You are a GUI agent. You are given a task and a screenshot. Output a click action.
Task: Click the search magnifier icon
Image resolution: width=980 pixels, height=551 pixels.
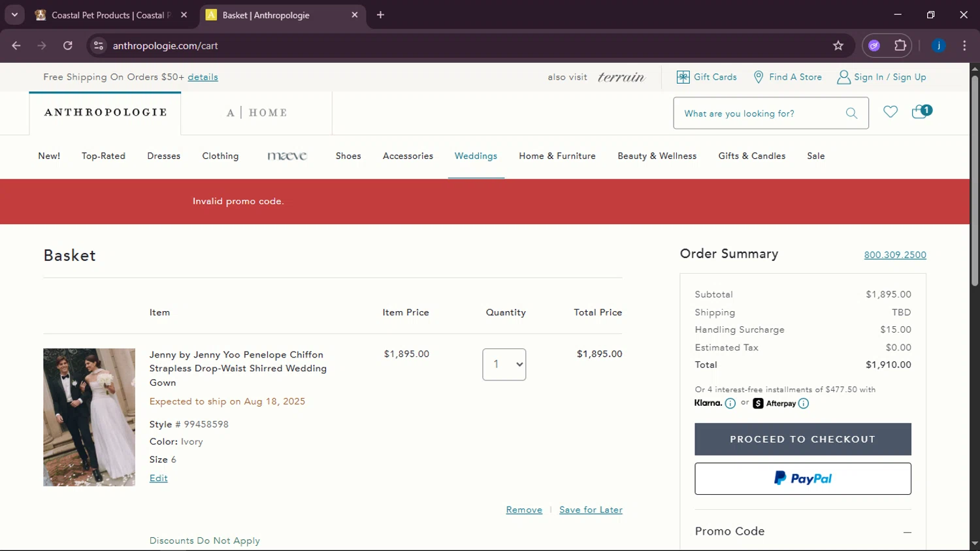pos(851,113)
